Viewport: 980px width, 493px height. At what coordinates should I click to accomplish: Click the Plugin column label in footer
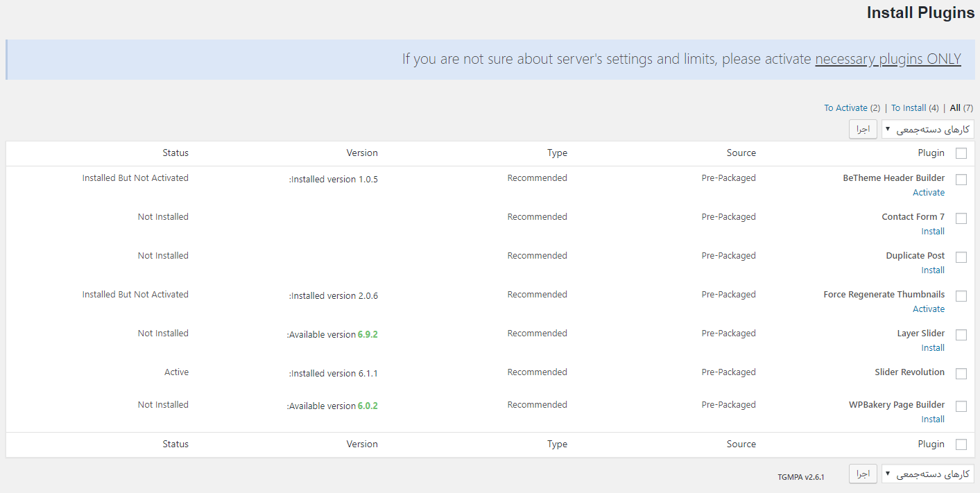point(931,444)
